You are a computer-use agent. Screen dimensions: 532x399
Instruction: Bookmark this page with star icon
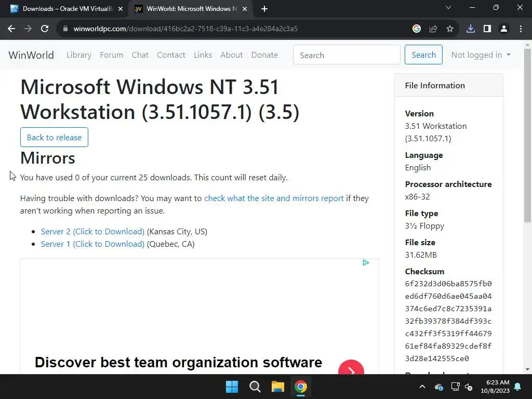(450, 29)
